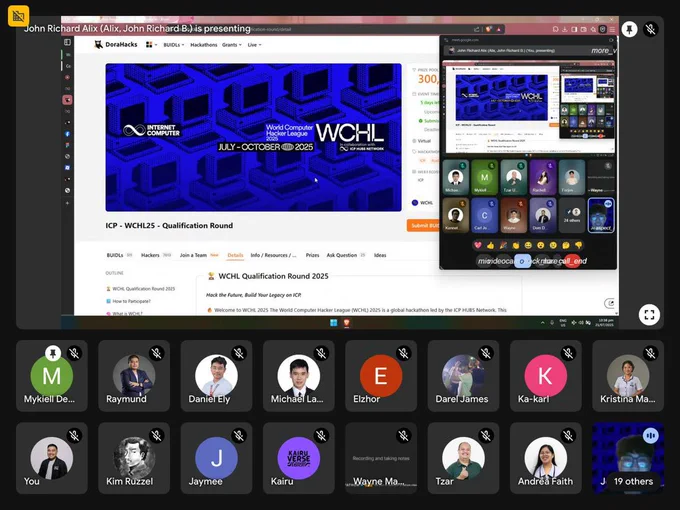The image size is (680, 510).
Task: Click the muted mic icon on Tzar's tile
Action: pos(486,435)
